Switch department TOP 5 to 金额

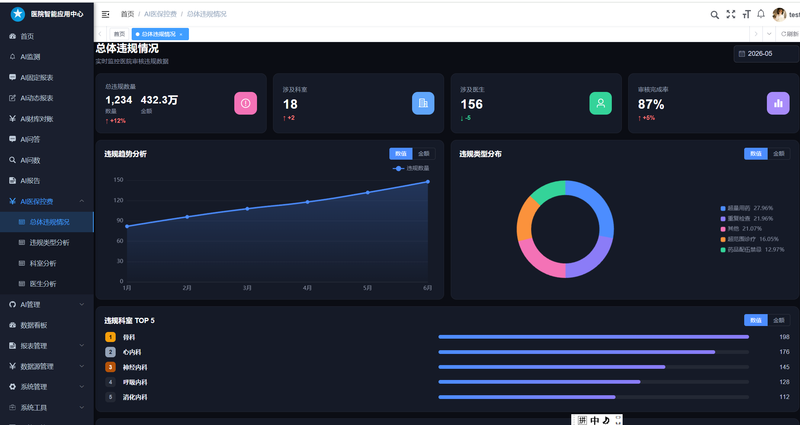point(779,320)
